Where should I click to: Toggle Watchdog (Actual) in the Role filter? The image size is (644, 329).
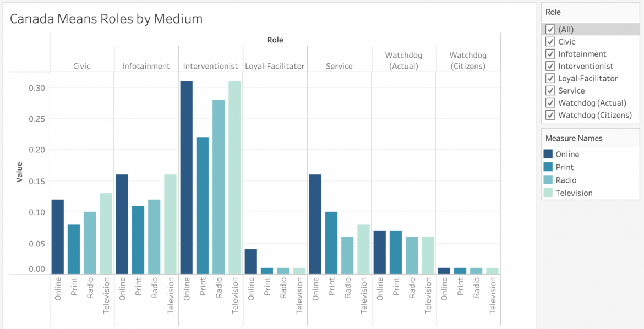click(550, 102)
